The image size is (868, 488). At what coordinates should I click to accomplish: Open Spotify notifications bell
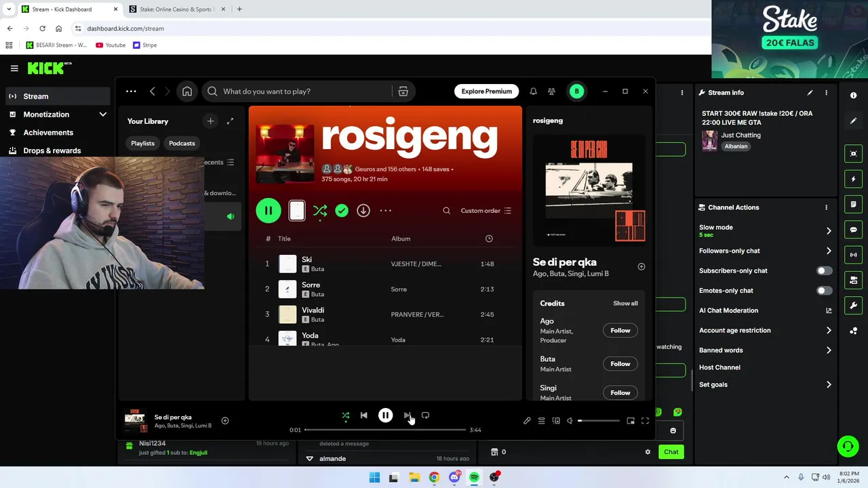533,91
